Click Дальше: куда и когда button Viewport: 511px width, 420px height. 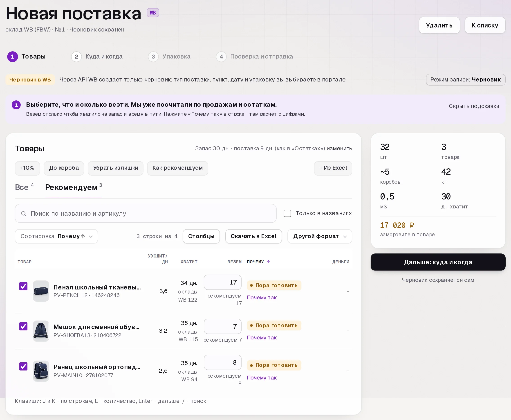pyautogui.click(x=438, y=262)
